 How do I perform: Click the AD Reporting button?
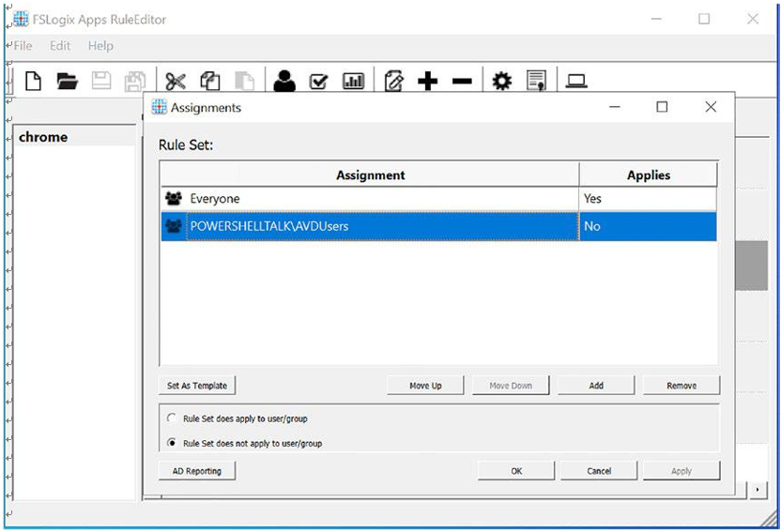pyautogui.click(x=197, y=471)
